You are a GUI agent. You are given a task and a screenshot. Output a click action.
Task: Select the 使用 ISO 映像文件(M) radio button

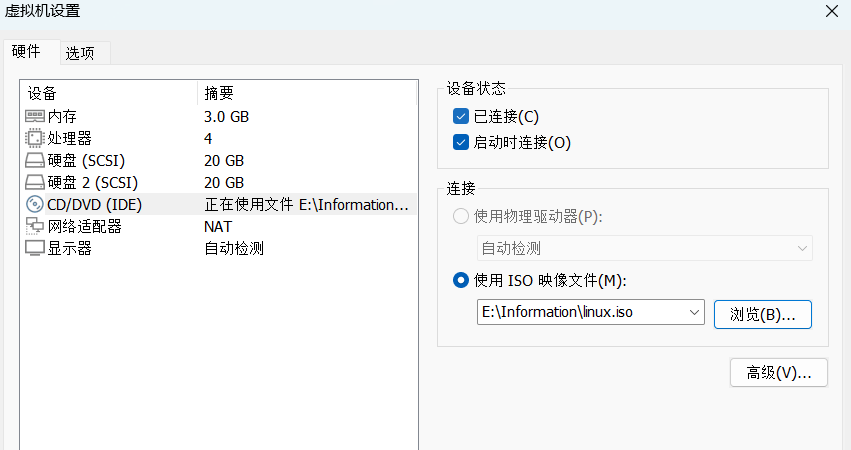tap(461, 280)
